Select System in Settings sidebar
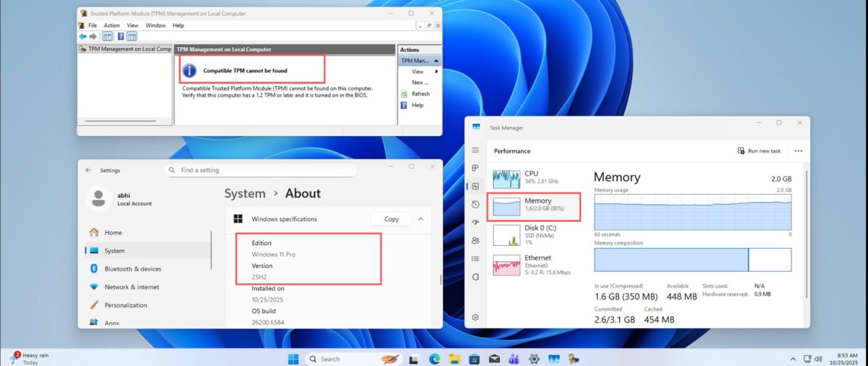The image size is (868, 366). (x=148, y=251)
